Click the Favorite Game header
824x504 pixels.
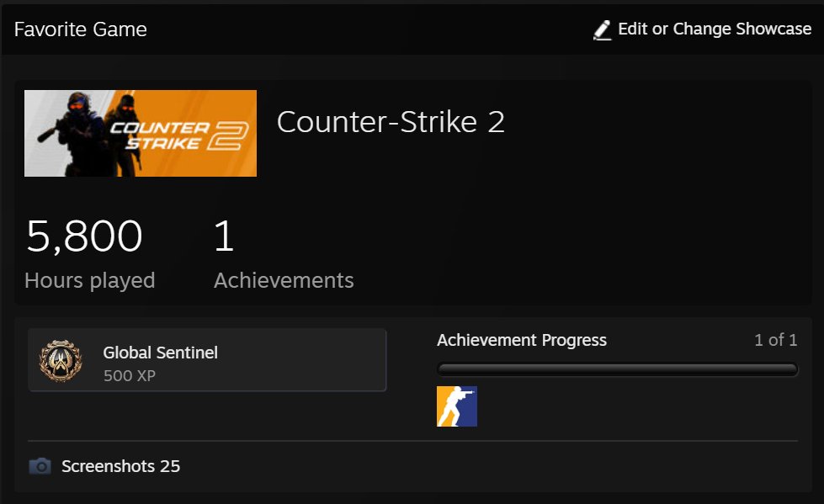pos(81,29)
